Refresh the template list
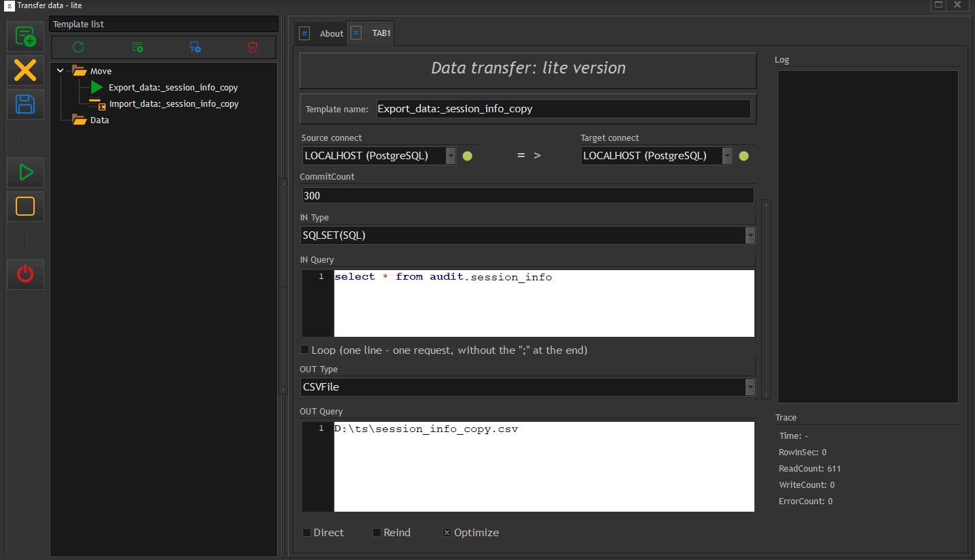The image size is (975, 560). (x=78, y=47)
